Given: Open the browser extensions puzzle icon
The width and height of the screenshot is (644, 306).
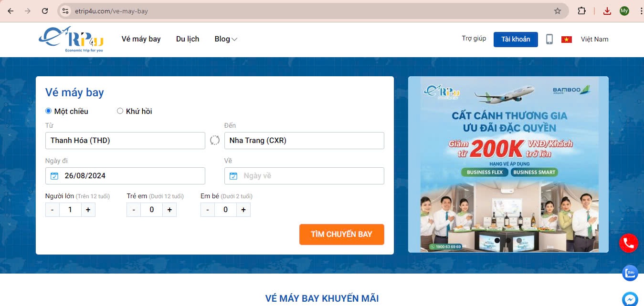Looking at the screenshot, I should pyautogui.click(x=581, y=11).
